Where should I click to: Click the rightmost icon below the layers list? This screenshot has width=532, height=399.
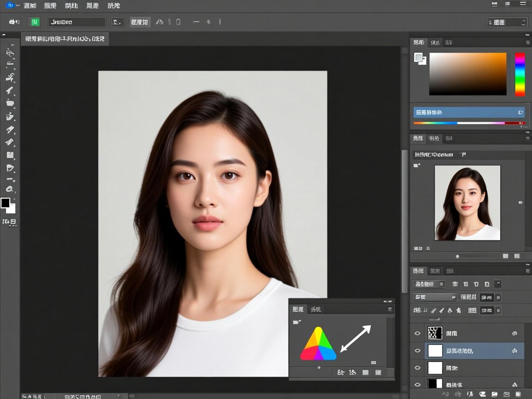pos(519,394)
